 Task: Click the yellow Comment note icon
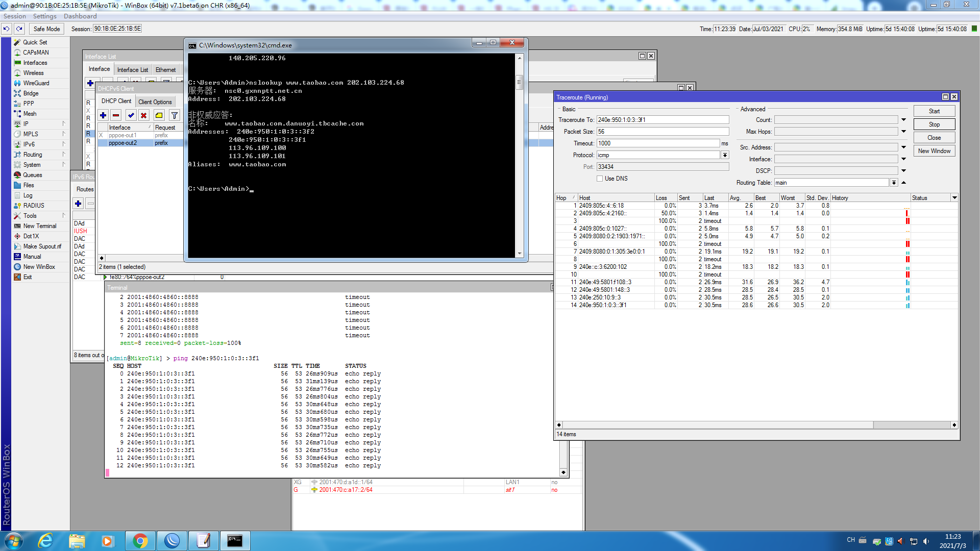coord(159,115)
